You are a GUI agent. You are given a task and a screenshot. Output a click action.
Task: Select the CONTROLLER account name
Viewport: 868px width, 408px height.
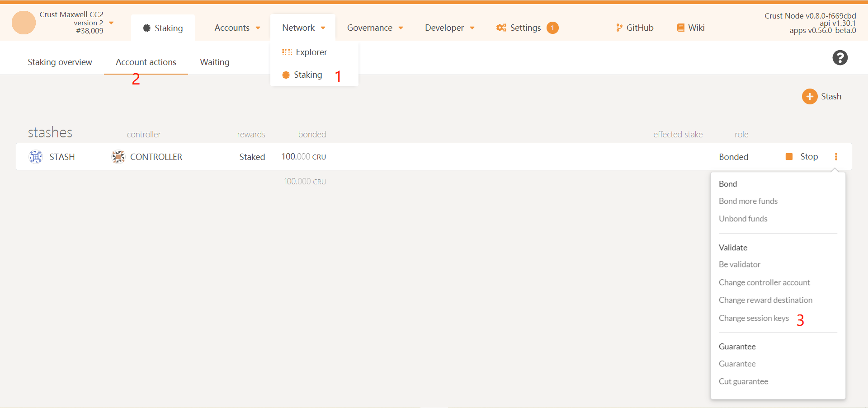click(156, 157)
